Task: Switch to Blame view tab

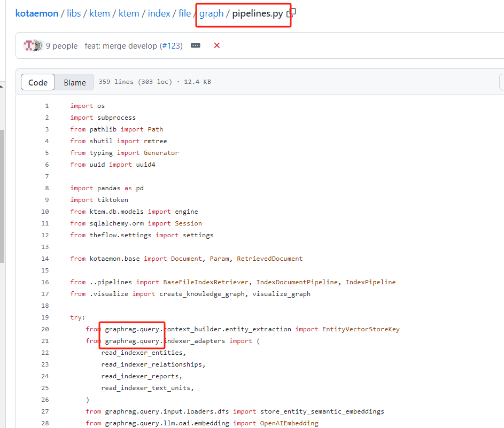Action: 75,82
